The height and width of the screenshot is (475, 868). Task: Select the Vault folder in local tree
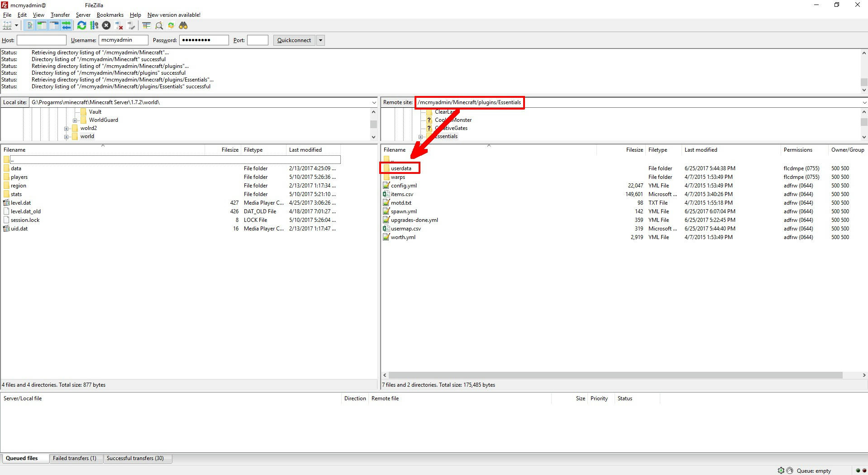(x=95, y=112)
